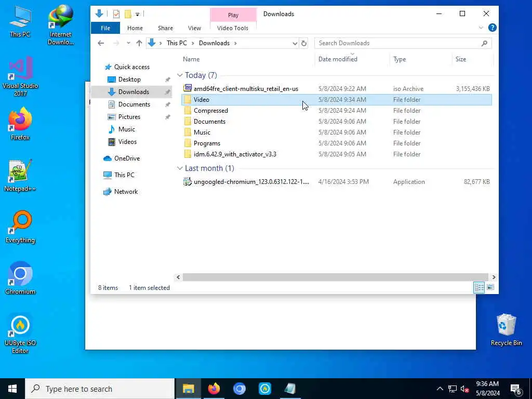
Task: Collapse the Last month (1) group
Action: (x=180, y=168)
